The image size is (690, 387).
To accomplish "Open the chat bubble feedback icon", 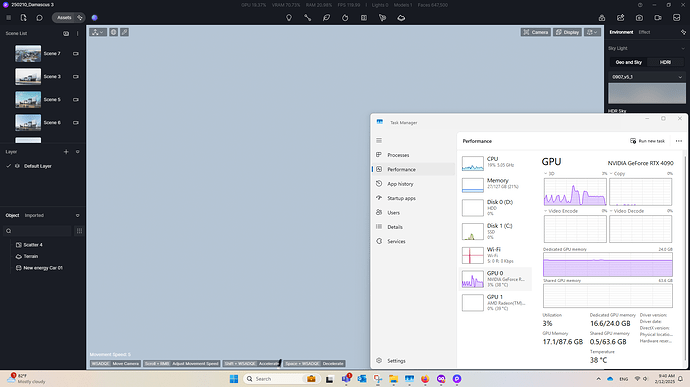I will tap(39, 18).
